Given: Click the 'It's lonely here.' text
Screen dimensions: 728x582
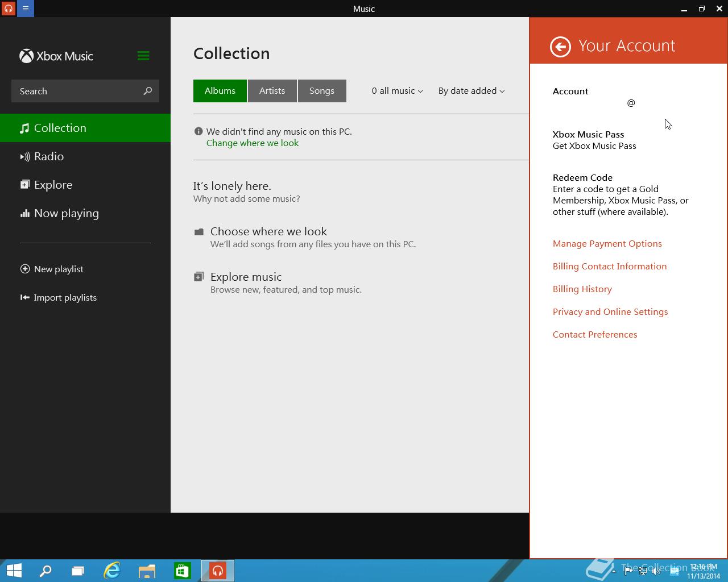Looking at the screenshot, I should click(232, 186).
